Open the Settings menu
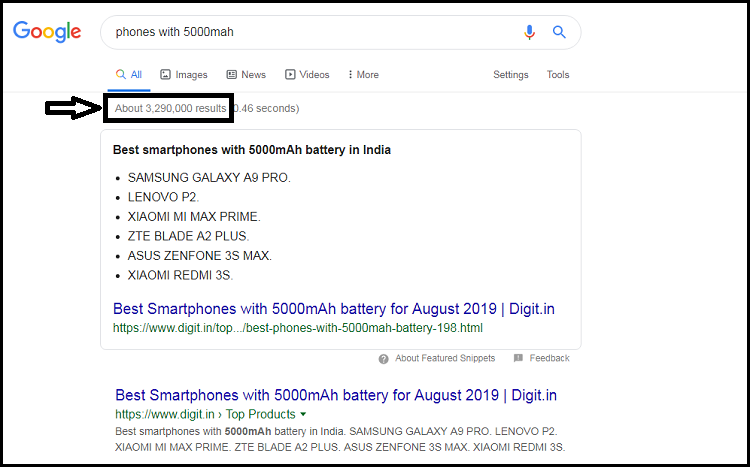This screenshot has height=468, width=750. 510,75
